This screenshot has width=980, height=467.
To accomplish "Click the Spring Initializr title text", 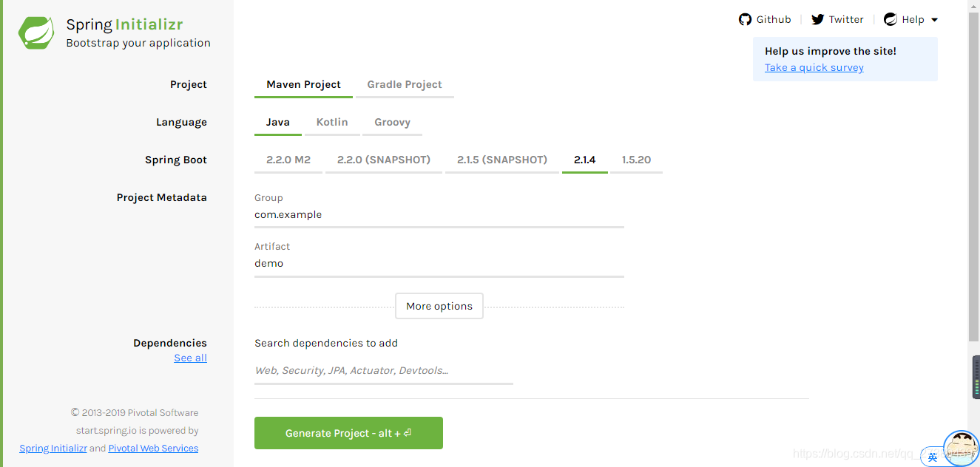I will pos(125,24).
